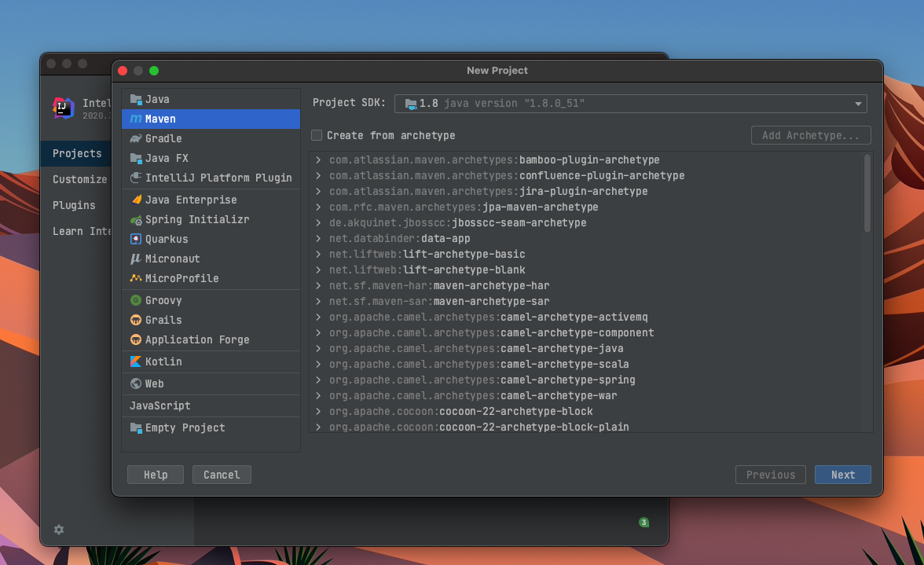Click the Java Enterprise icon
The image size is (924, 565).
[136, 200]
